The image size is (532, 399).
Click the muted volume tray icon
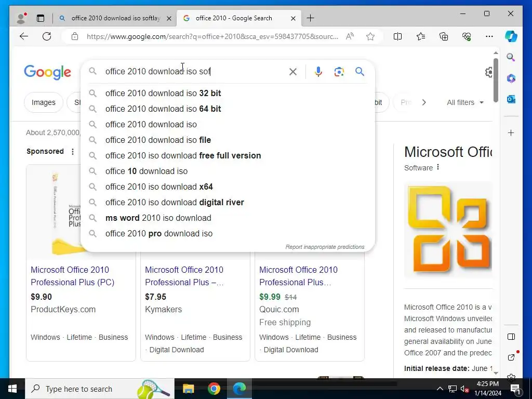(x=464, y=389)
